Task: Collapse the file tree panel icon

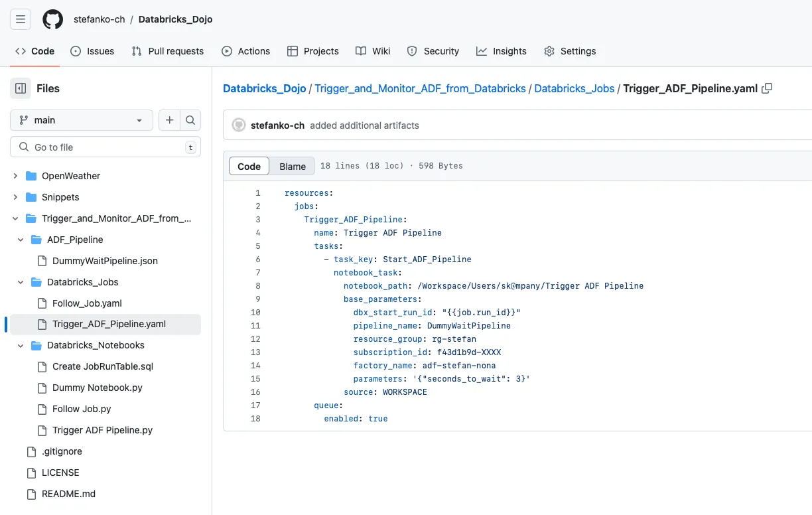Action: pyautogui.click(x=21, y=88)
